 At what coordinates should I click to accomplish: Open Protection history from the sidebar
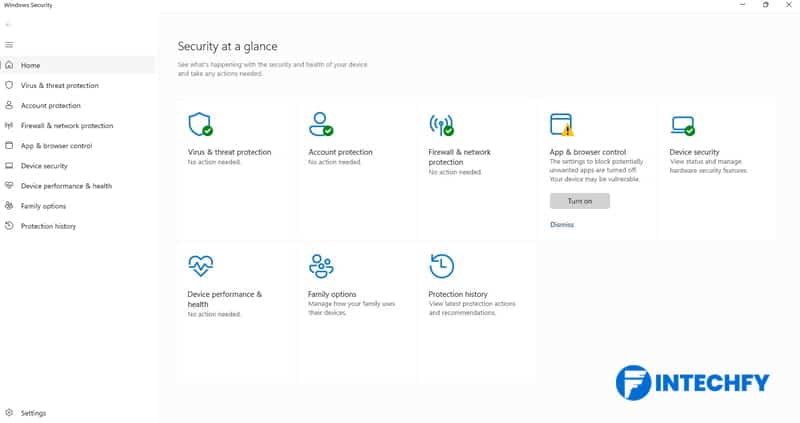pyautogui.click(x=78, y=226)
